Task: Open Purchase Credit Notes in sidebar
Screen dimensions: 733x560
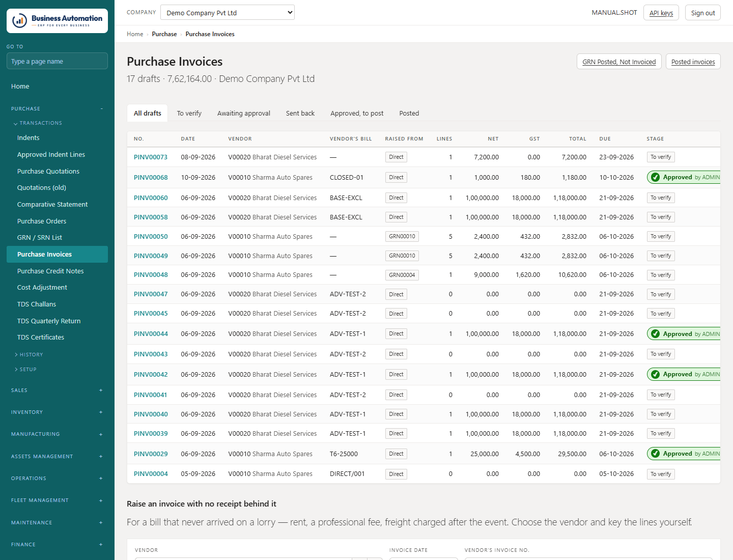Action: tap(57, 271)
